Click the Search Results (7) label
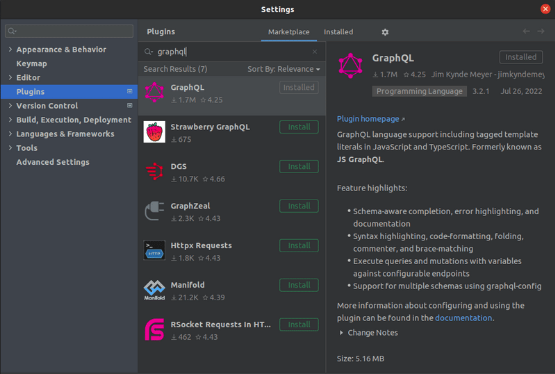Screen dimensions: 555x374 pyautogui.click(x=175, y=69)
